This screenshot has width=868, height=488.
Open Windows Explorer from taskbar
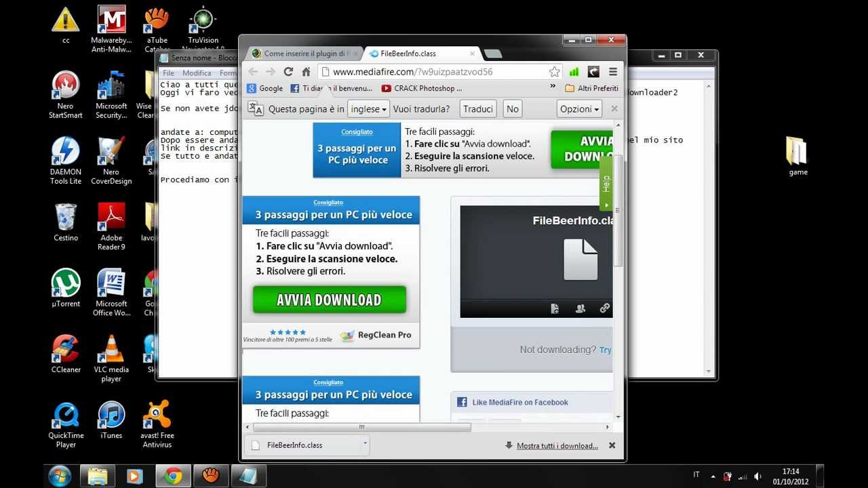(x=98, y=476)
